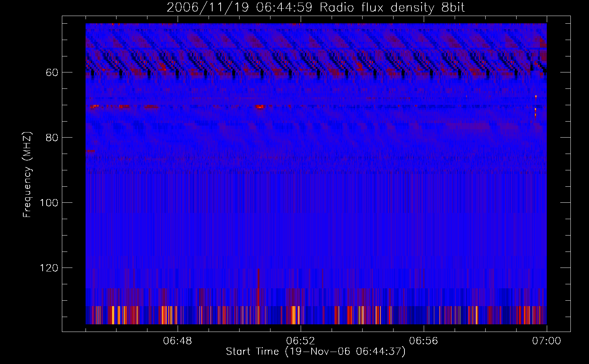Click the "Frequency (MHZ)" axis label
Image resolution: width=589 pixels, height=364 pixels.
point(27,175)
